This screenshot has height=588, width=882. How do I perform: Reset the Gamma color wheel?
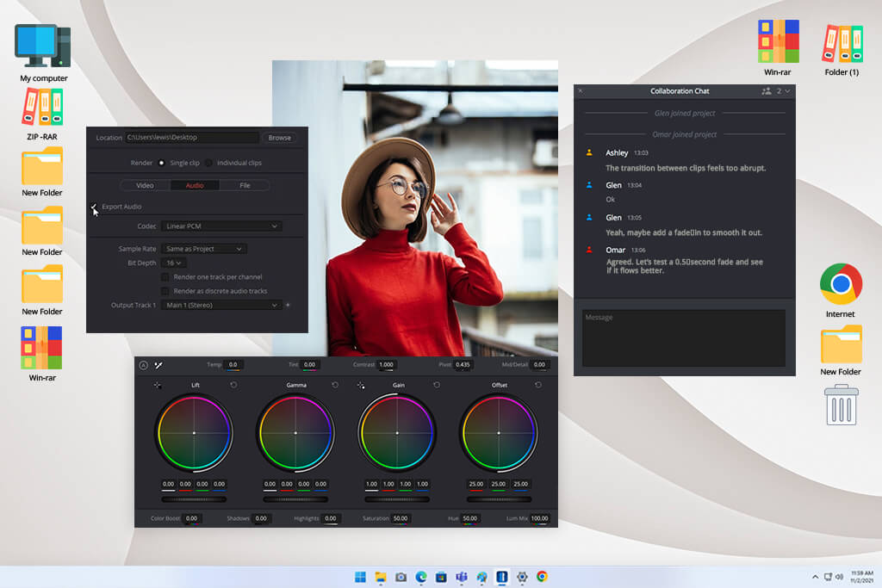coord(335,385)
